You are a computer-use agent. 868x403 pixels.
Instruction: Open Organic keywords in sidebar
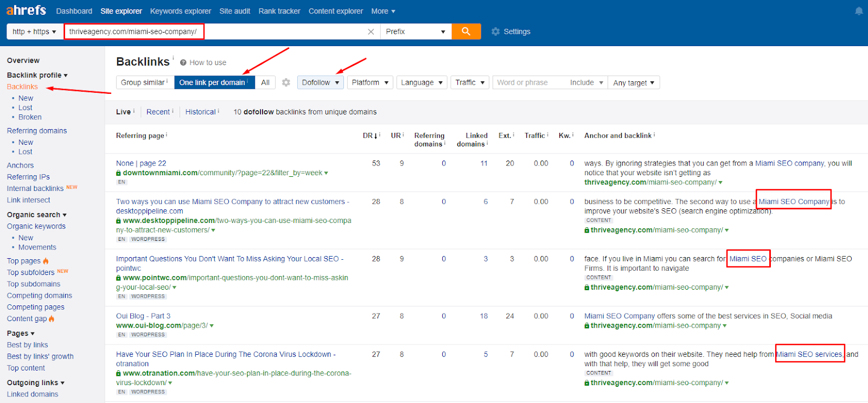tap(36, 226)
